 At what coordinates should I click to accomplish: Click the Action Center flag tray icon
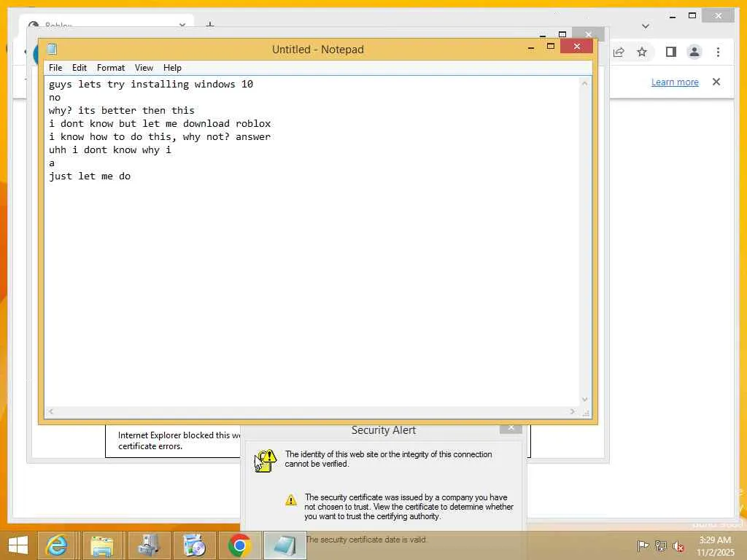click(x=643, y=545)
